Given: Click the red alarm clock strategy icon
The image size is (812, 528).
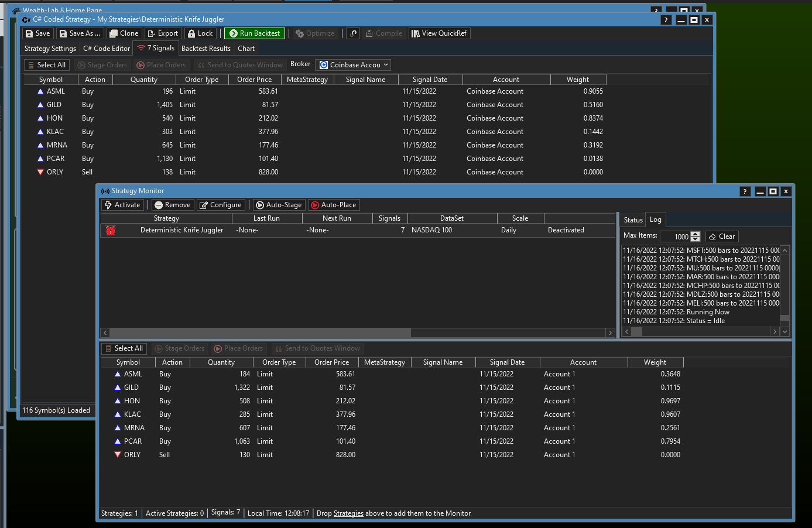Looking at the screenshot, I should (x=111, y=230).
